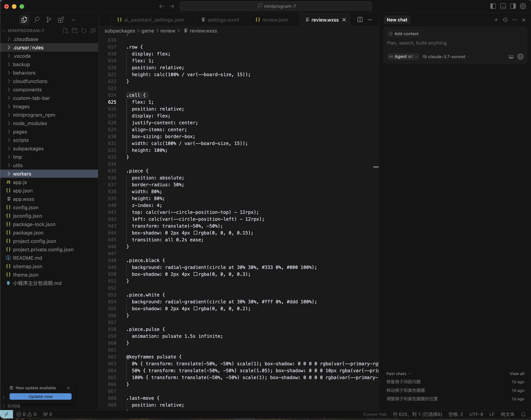
Task: Click color swatch on line 644
Action: click(195, 233)
